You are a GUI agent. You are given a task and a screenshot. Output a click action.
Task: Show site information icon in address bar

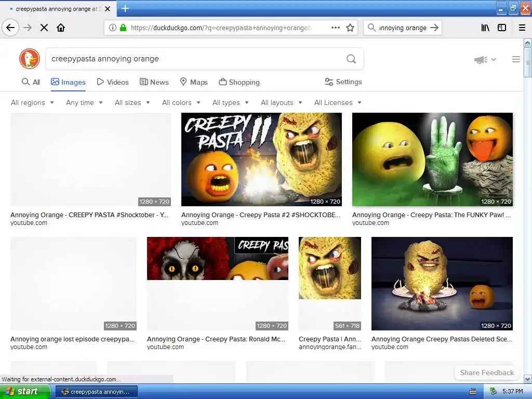[113, 28]
